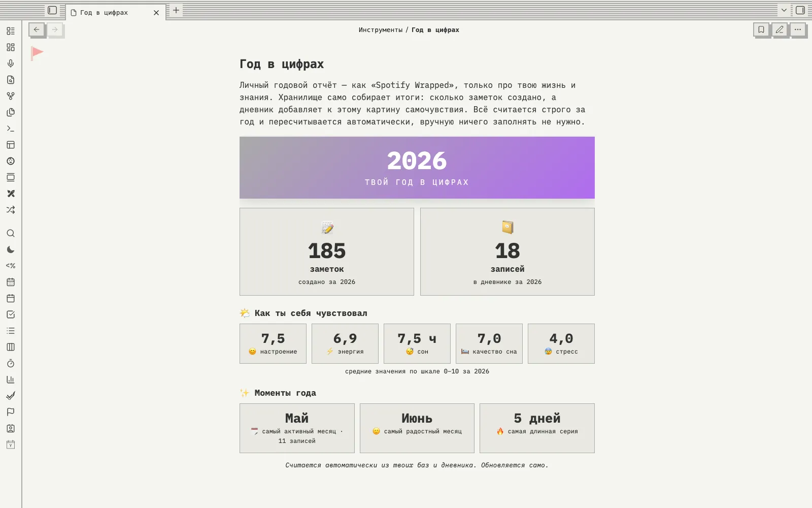This screenshot has width=812, height=508.
Task: Click the kanban columns ribbon icon
Action: pos(11,347)
